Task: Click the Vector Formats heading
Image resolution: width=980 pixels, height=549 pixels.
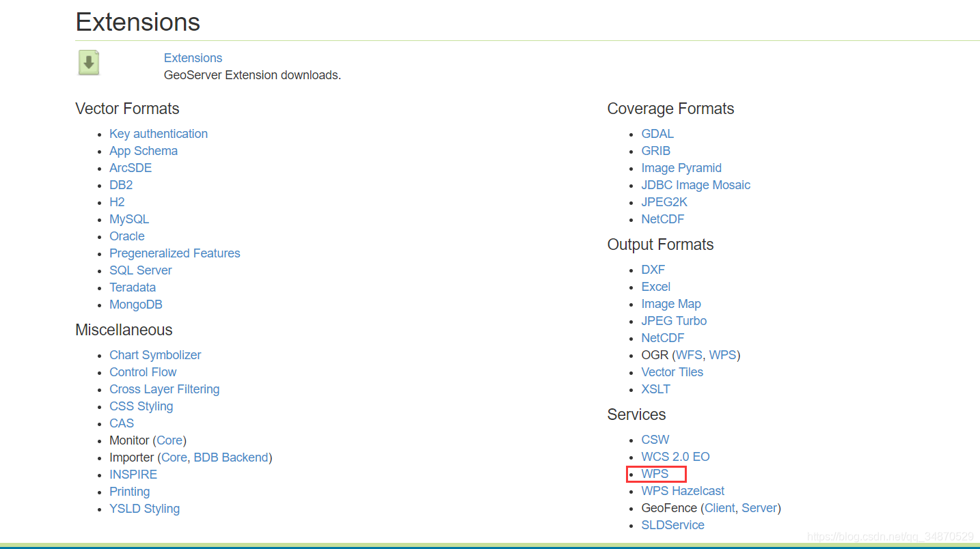Action: [127, 109]
